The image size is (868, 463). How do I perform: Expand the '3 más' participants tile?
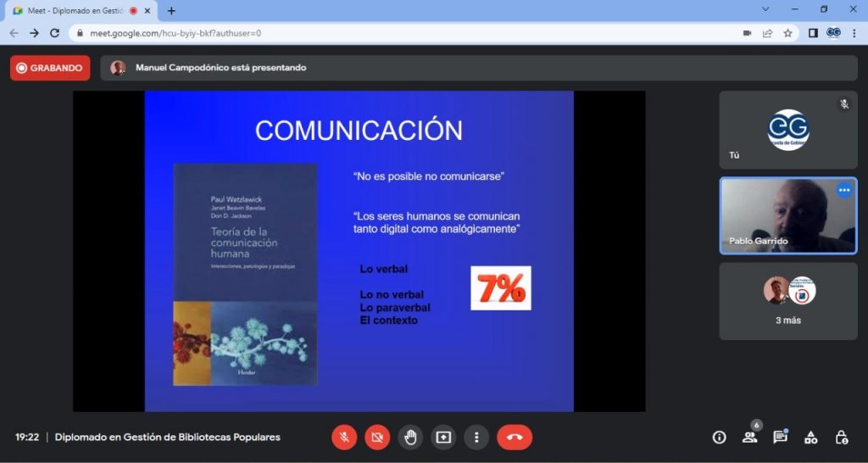pyautogui.click(x=788, y=301)
